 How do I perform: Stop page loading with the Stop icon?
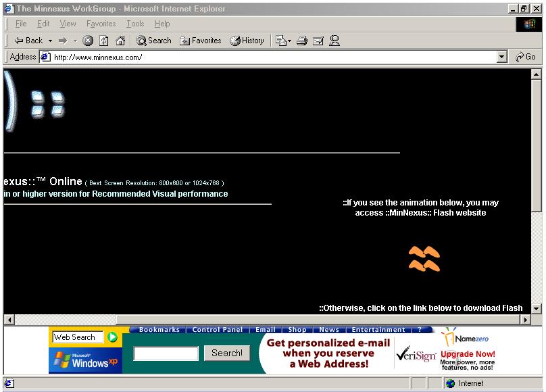(x=88, y=41)
